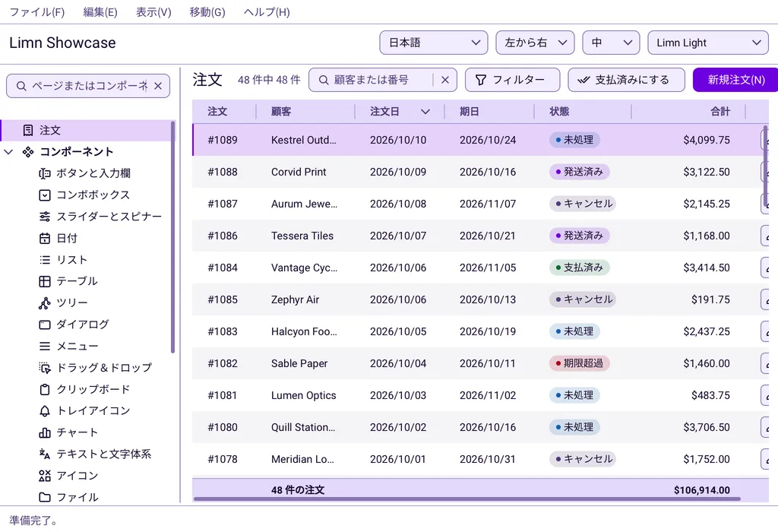Click customer Meridian Lo...

tap(302, 460)
